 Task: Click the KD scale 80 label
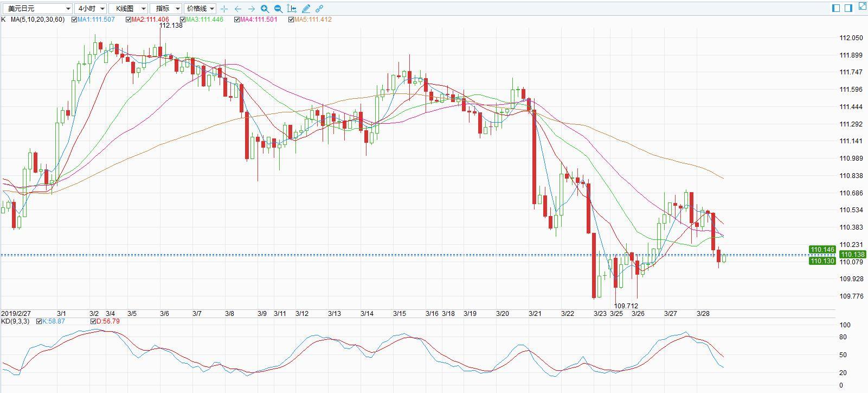click(x=843, y=337)
